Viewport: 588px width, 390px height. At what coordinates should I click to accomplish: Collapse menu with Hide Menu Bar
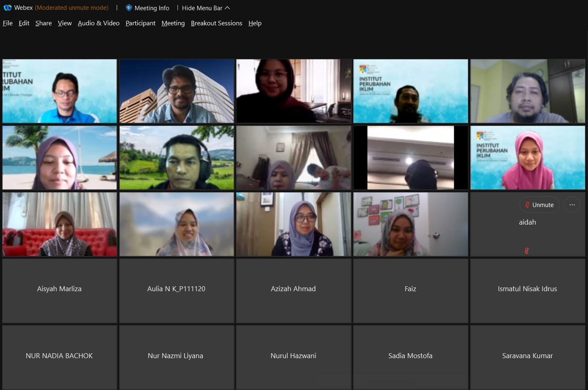point(206,8)
